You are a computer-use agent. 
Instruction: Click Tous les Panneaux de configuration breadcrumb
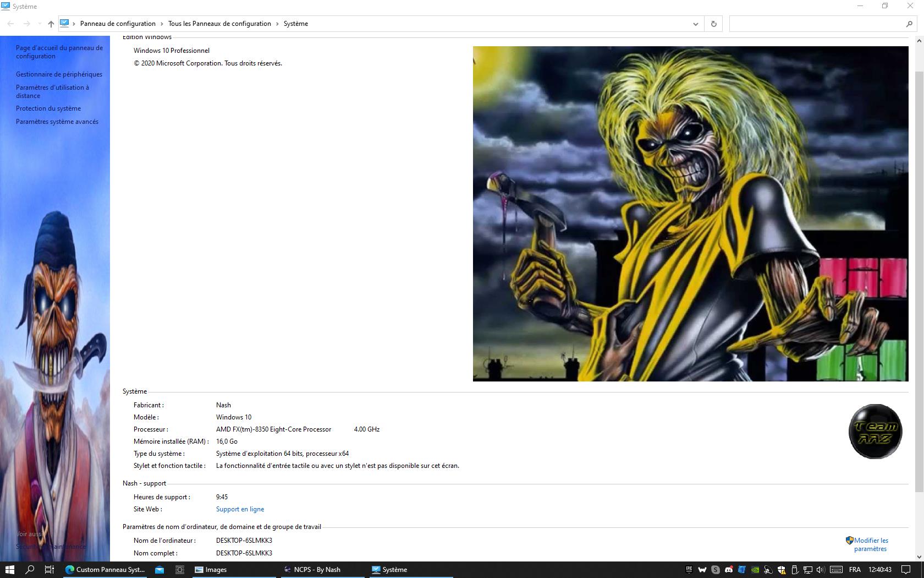click(219, 24)
